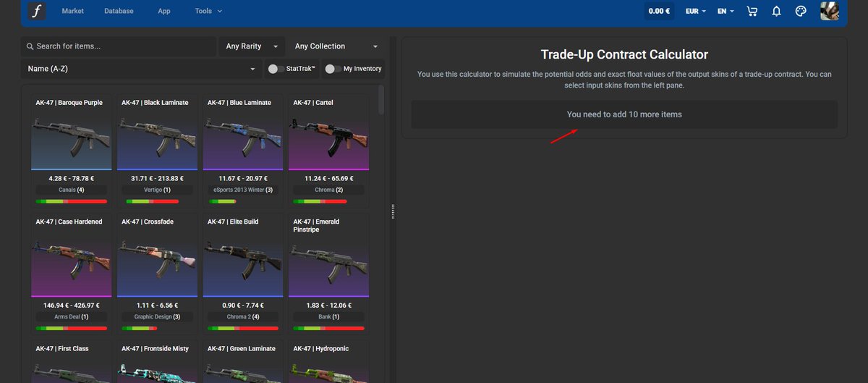868x383 pixels.
Task: Select the AK-47 Emerald Pinstripe skin
Action: click(329, 272)
